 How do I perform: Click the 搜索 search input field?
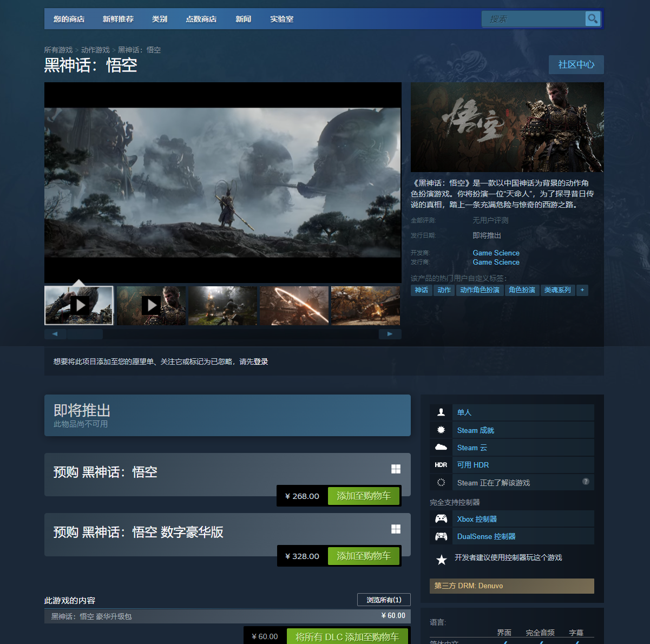533,19
